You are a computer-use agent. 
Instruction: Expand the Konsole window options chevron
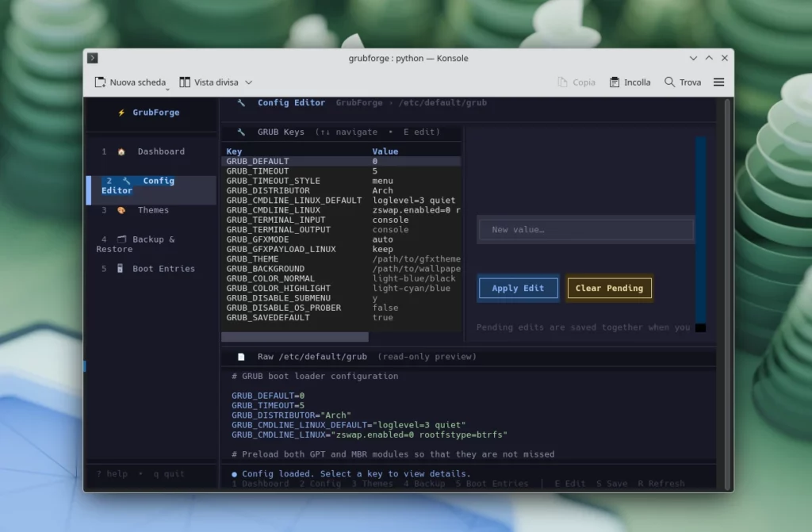pyautogui.click(x=694, y=58)
